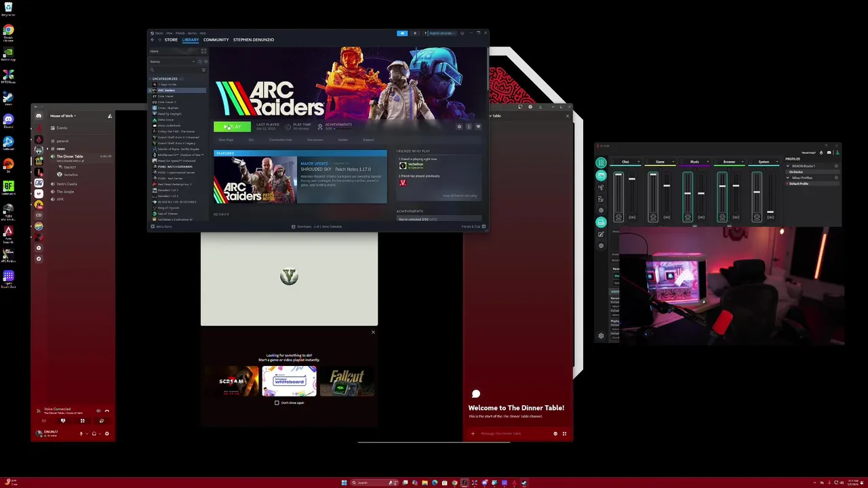Open the STEPHEN.DENUNZIO profile tab in Steam

254,39
